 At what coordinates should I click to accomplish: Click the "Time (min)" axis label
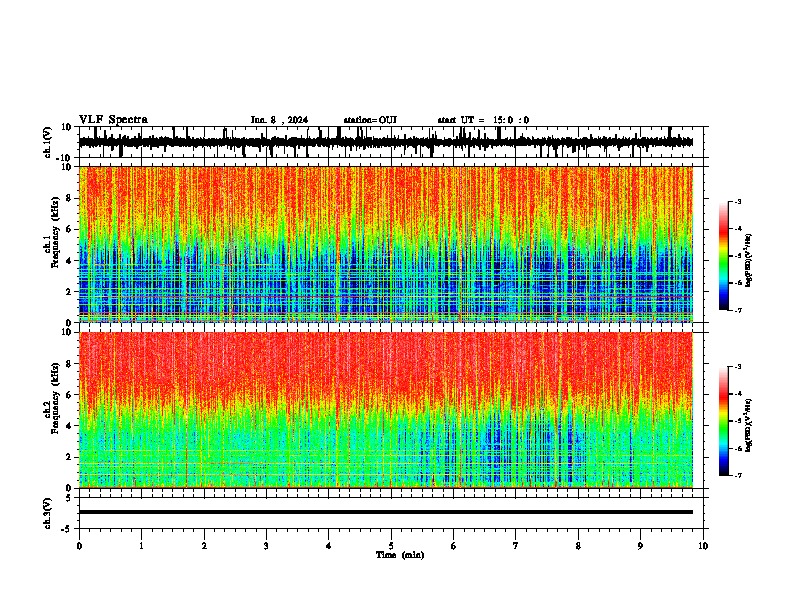(400, 555)
